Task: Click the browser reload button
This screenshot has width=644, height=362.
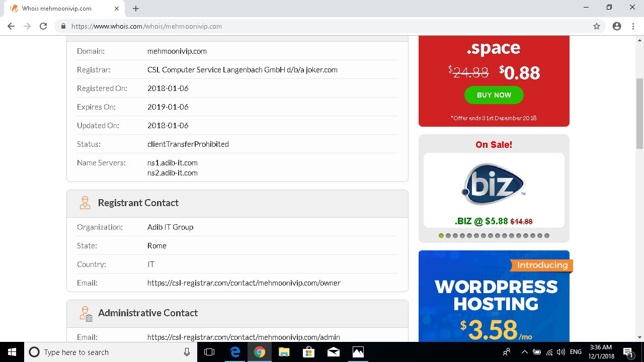Action: click(x=43, y=26)
